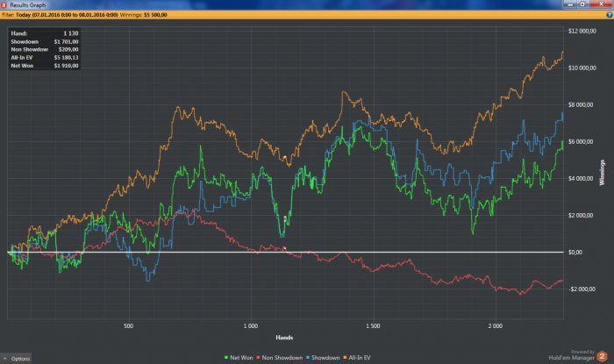Click the help question mark icon

(x=609, y=15)
